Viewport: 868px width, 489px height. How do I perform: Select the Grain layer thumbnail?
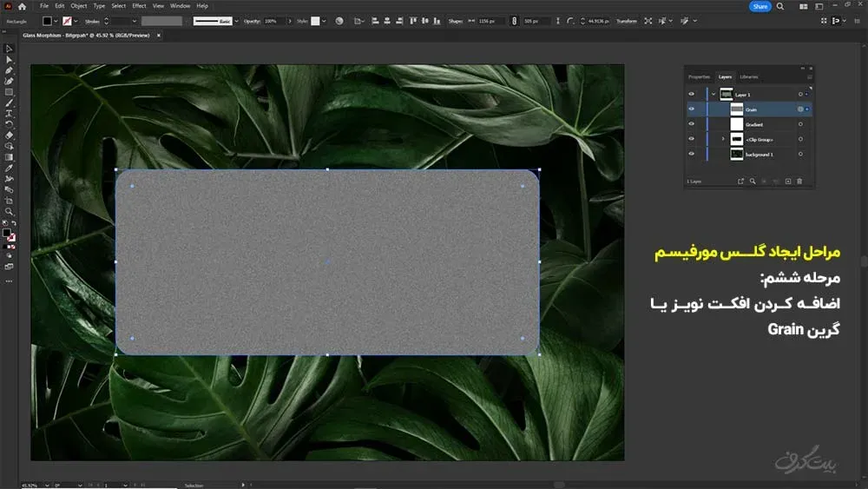(x=736, y=109)
